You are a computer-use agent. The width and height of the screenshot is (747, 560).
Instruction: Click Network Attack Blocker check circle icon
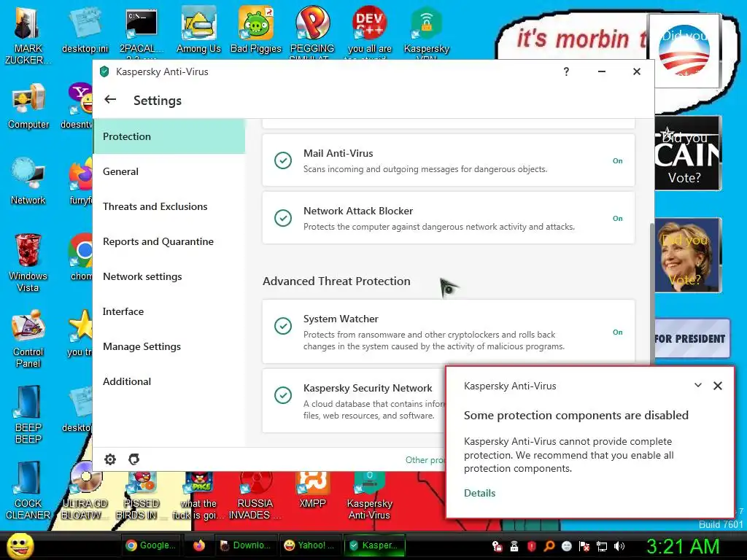[x=283, y=218]
